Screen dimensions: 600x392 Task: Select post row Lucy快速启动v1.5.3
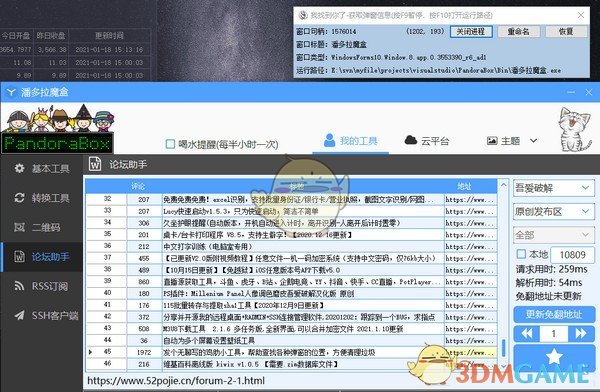[292, 211]
